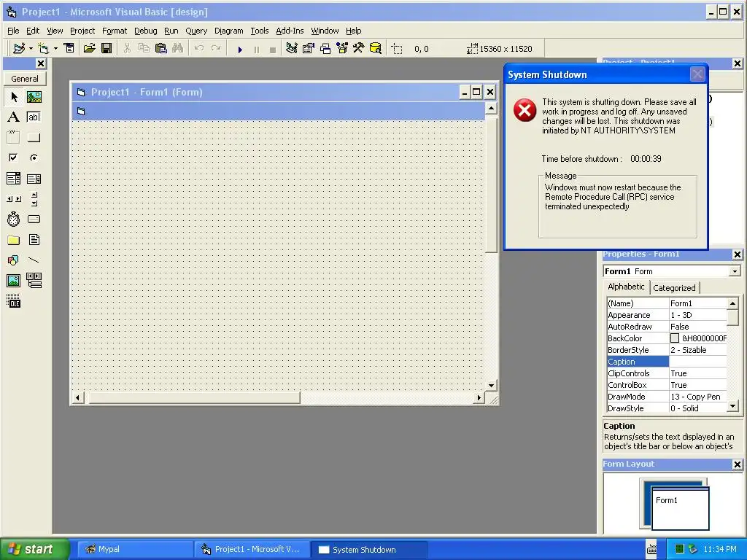Switch to the Categorized properties tab
Image resolution: width=747 pixels, height=560 pixels.
click(x=674, y=287)
